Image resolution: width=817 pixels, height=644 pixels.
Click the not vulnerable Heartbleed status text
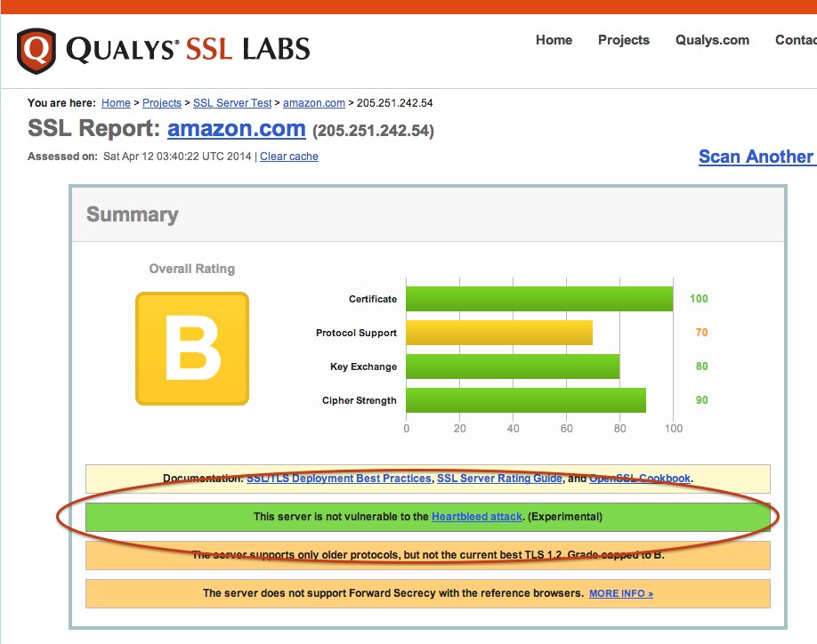point(428,517)
